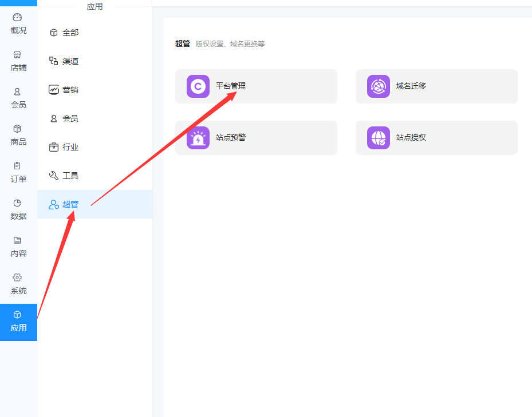Click the 会员 person icon in submenu
Viewport: 532px width, 417px height.
[54, 118]
